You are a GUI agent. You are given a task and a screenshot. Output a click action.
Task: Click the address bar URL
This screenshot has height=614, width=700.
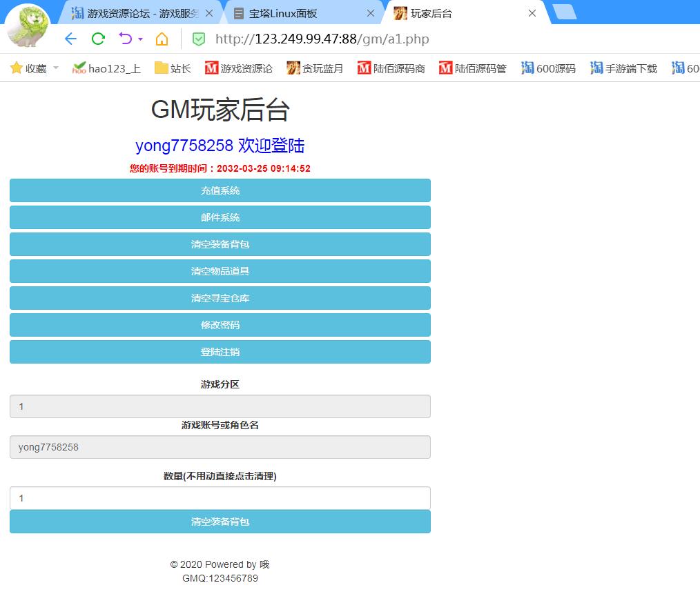(x=322, y=39)
